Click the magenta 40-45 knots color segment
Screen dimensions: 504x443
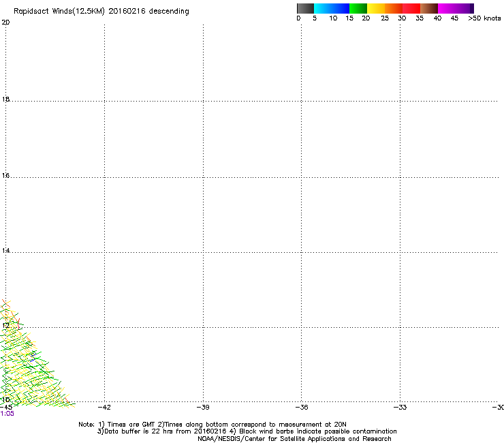click(x=447, y=8)
